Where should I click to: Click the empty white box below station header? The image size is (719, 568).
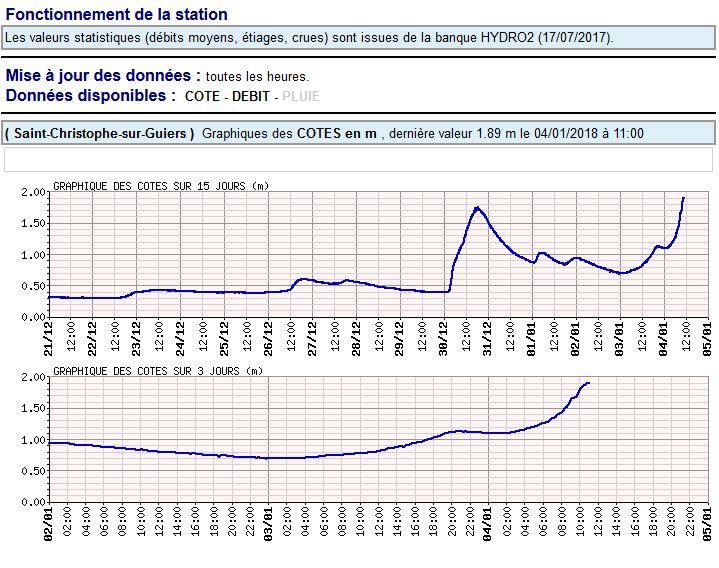tap(358, 160)
